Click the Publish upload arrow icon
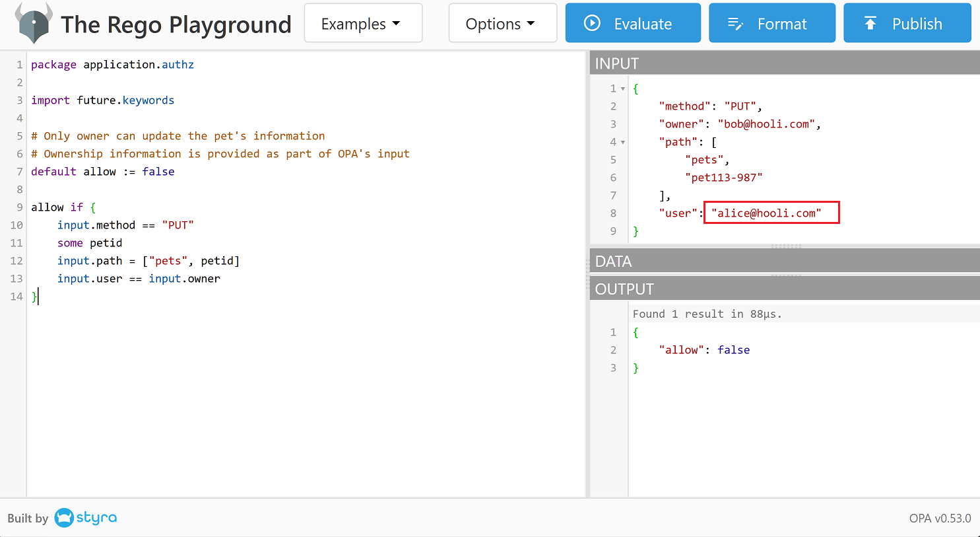Screen dimensions: 980x537 pyautogui.click(x=870, y=23)
